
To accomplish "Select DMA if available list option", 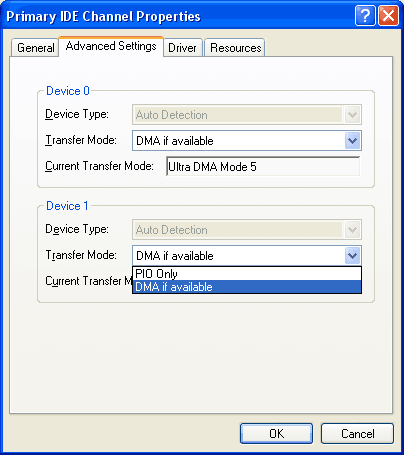I will [247, 287].
